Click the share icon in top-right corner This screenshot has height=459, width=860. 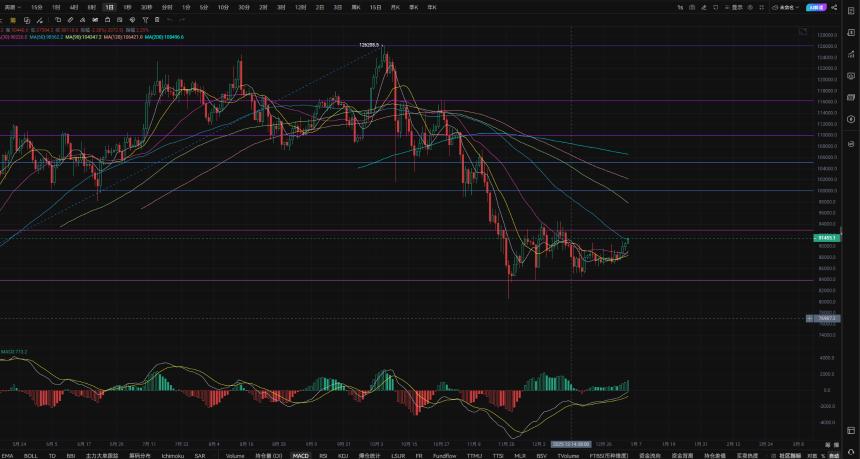pyautogui.click(x=834, y=8)
